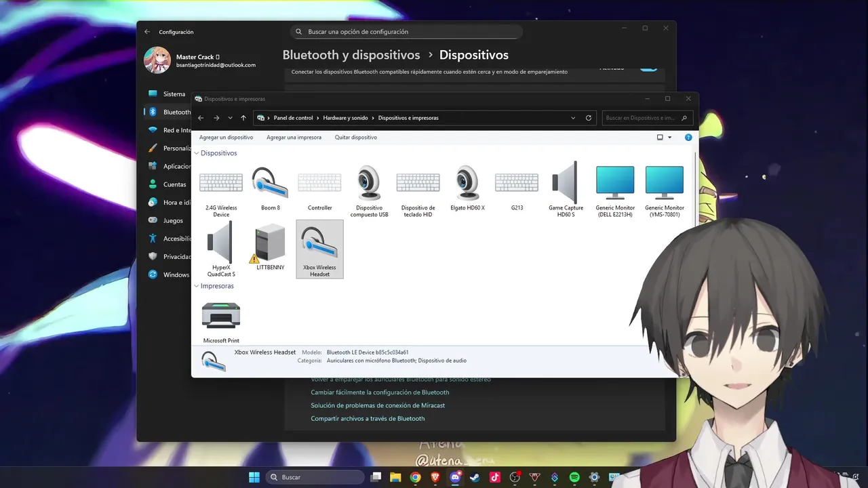The height and width of the screenshot is (488, 868).
Task: Open Master Crack account profile in Configuración
Action: pyautogui.click(x=200, y=60)
